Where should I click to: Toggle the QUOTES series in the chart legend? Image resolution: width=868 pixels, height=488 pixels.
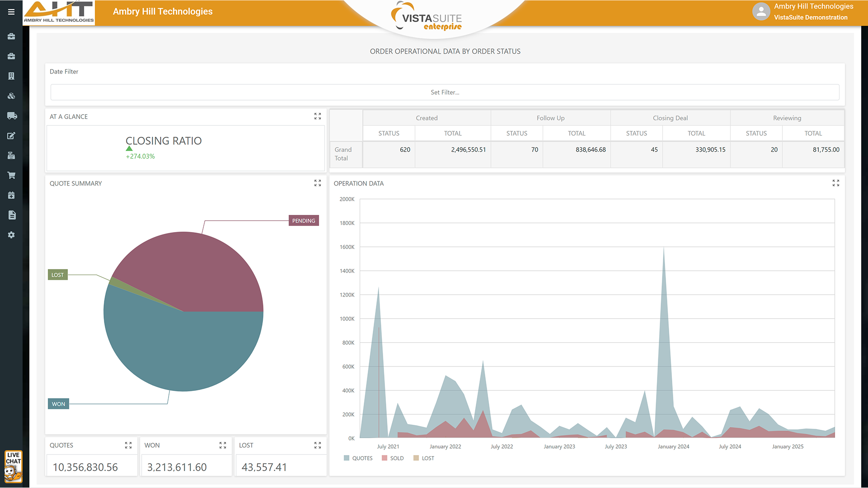point(358,458)
